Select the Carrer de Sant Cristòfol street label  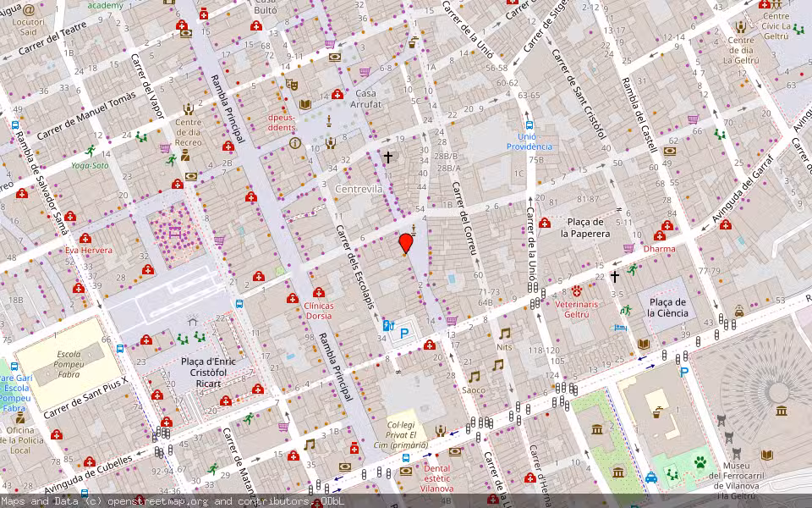[x=579, y=94]
